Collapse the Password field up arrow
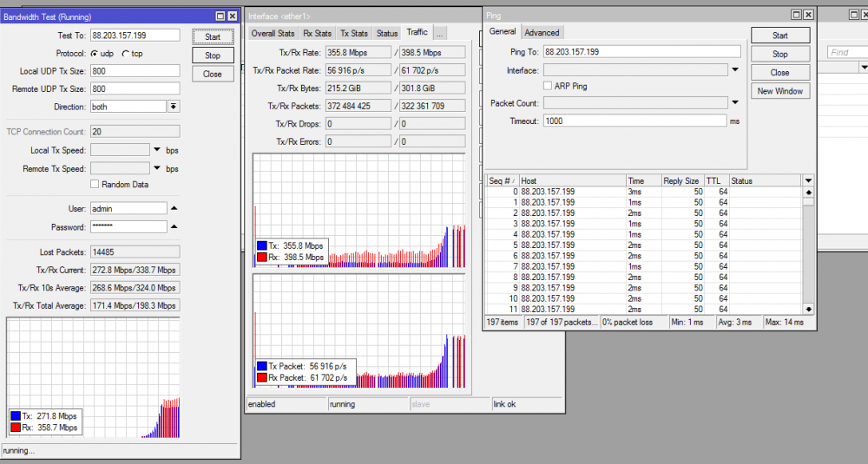This screenshot has width=868, height=464. click(174, 227)
